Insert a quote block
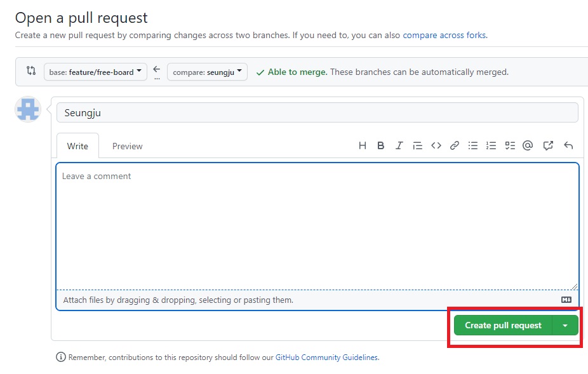The height and width of the screenshot is (374, 588). (x=417, y=145)
